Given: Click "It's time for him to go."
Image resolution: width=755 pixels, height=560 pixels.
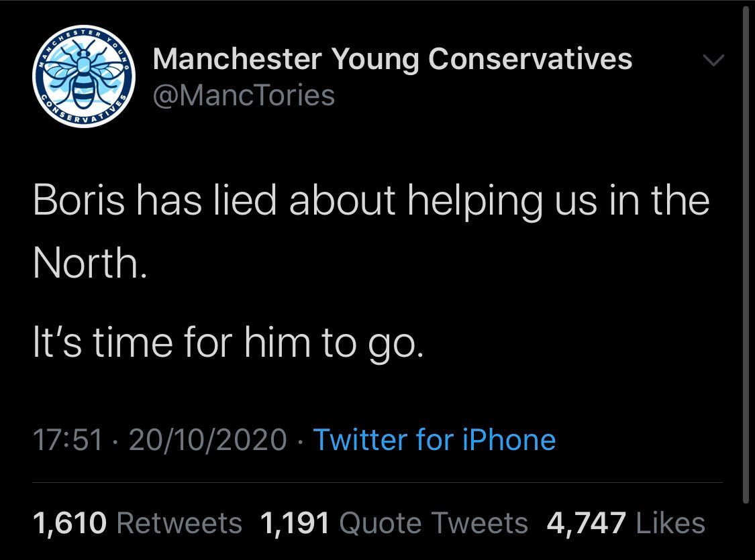Looking at the screenshot, I should pyautogui.click(x=228, y=344).
